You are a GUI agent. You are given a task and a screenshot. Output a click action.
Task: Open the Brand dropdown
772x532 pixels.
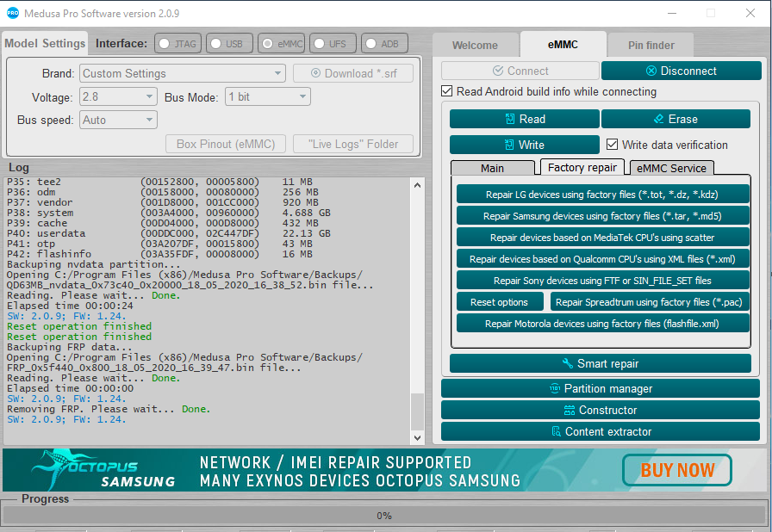click(x=182, y=73)
